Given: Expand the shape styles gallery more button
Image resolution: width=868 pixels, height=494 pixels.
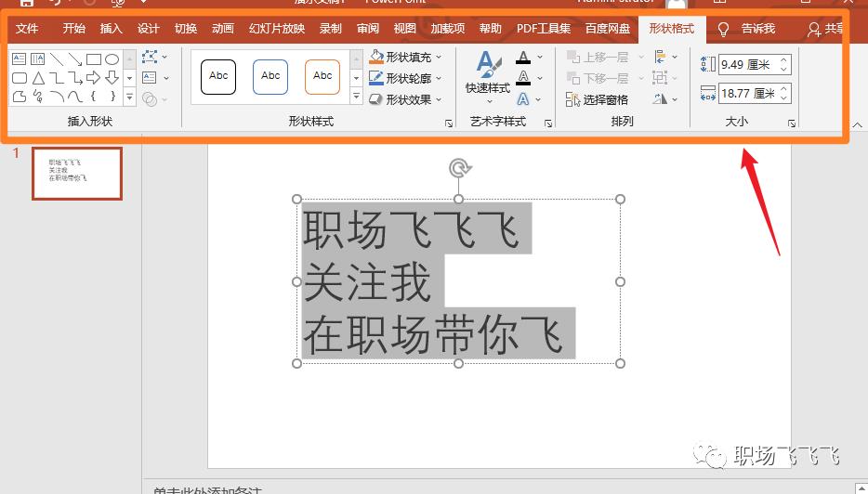Looking at the screenshot, I should [356, 97].
